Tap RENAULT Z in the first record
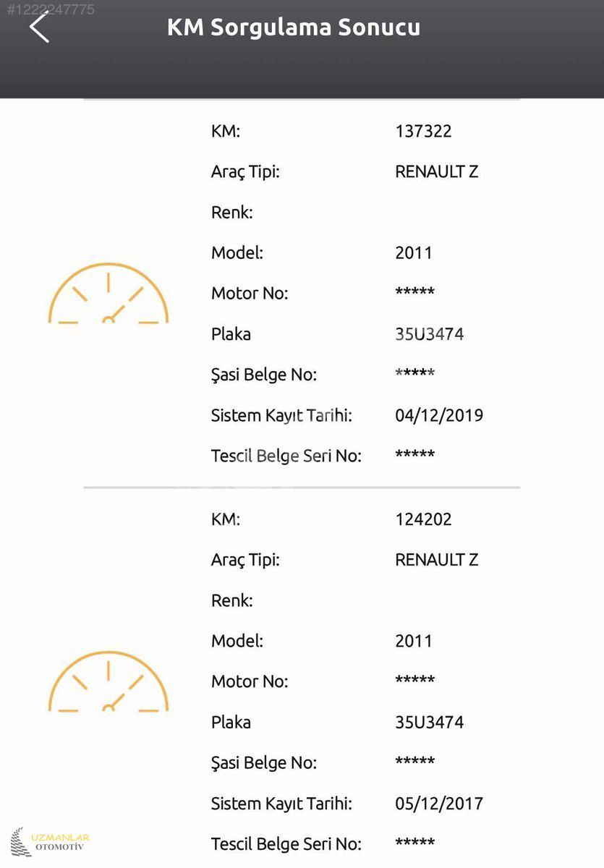The width and height of the screenshot is (604, 868). pos(436,172)
